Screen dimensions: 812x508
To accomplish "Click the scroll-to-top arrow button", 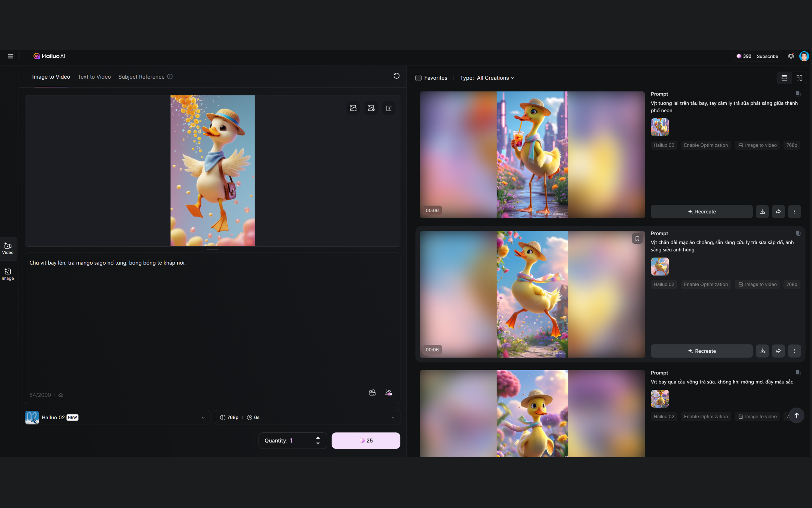I will (x=796, y=415).
